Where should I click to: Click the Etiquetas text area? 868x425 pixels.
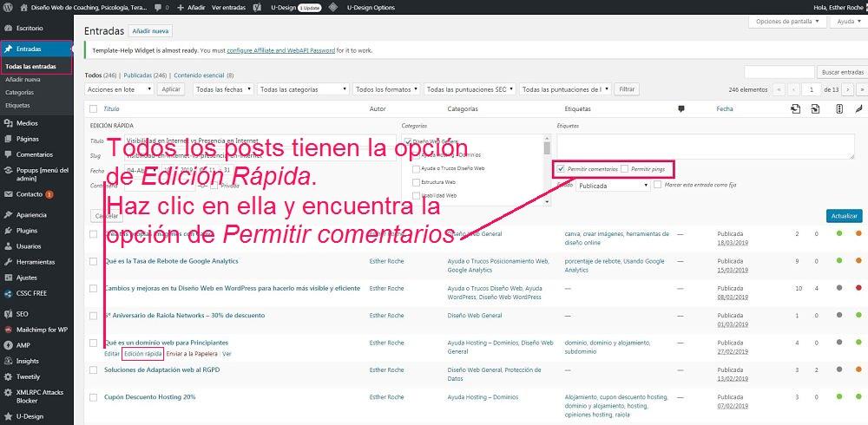point(706,146)
